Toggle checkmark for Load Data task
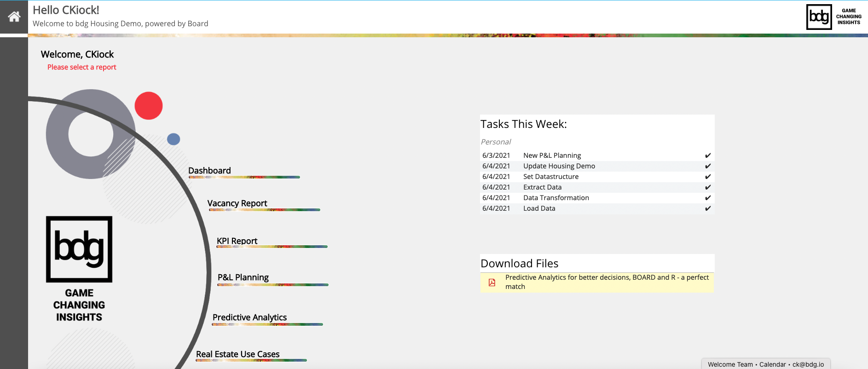 coord(708,208)
